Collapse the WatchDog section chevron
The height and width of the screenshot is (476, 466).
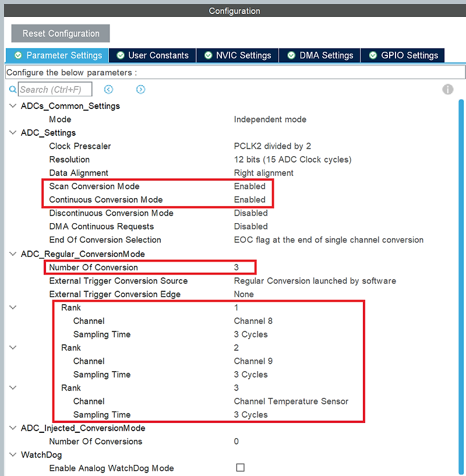(12, 454)
